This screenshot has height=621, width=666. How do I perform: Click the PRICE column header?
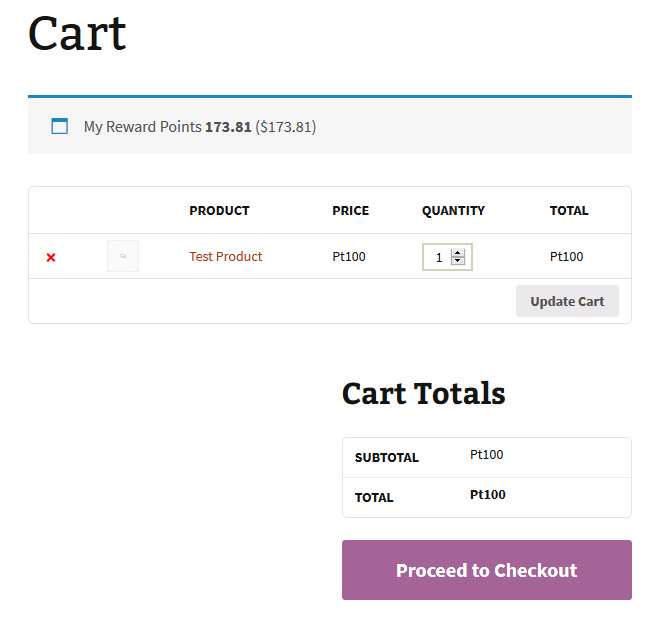pyautogui.click(x=350, y=210)
